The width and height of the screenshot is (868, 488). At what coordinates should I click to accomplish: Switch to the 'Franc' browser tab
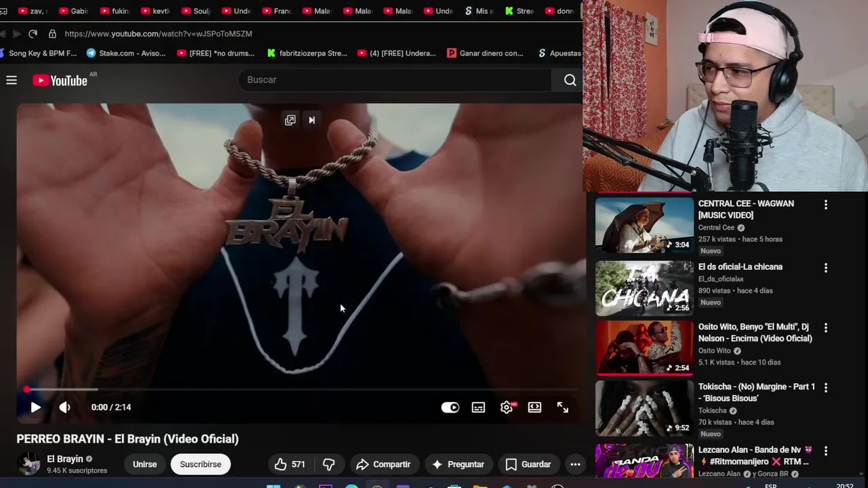coord(277,11)
